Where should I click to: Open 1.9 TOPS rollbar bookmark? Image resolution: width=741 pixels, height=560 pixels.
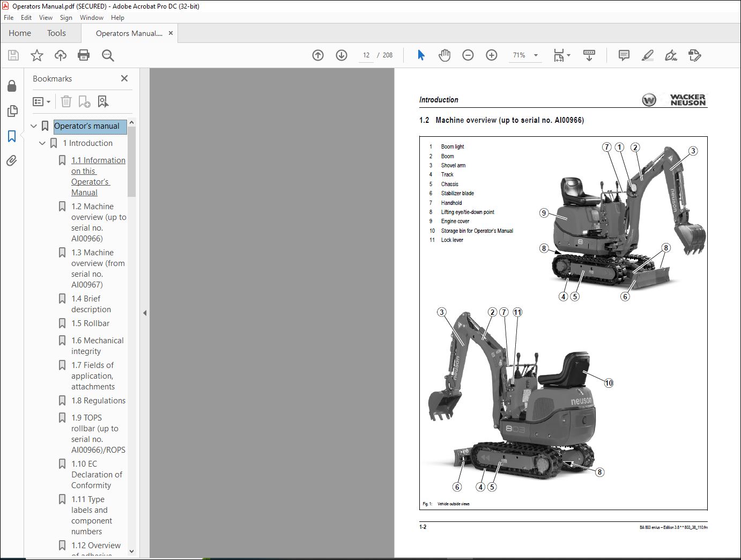[98, 434]
